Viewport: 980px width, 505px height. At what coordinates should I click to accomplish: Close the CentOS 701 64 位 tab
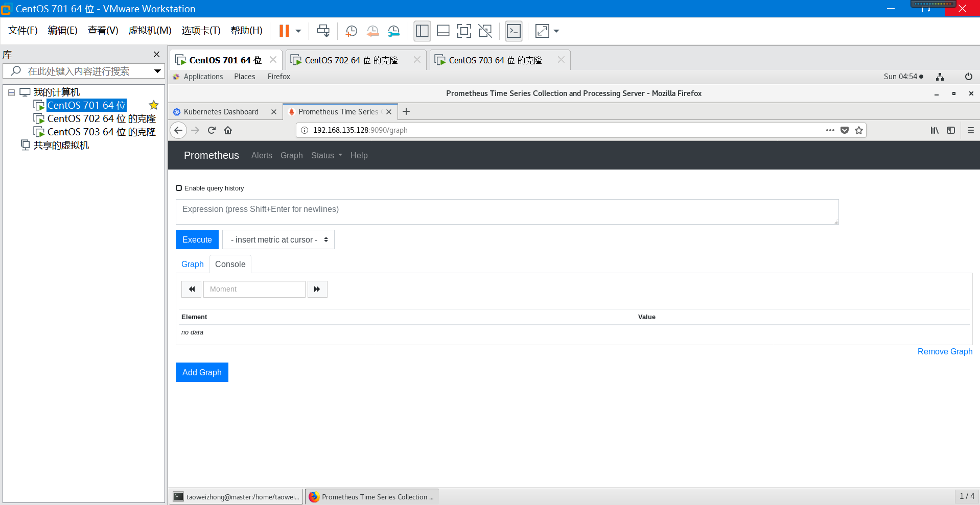273,60
